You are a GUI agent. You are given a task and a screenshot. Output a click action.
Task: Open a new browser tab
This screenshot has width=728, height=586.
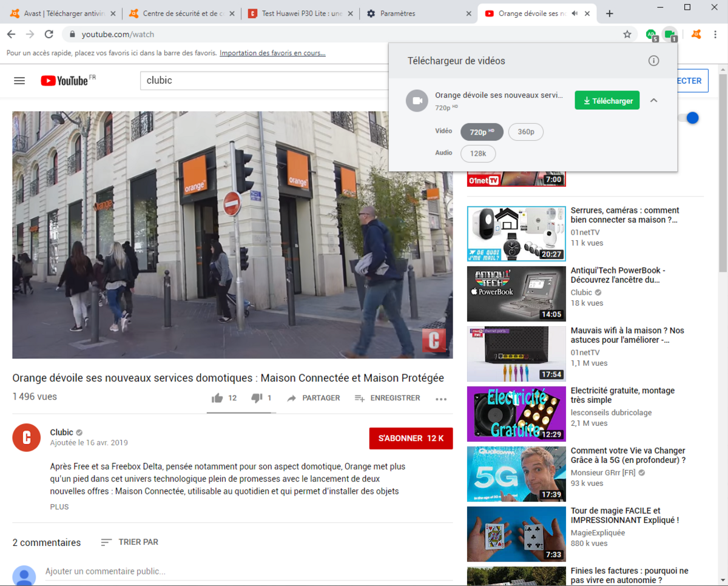(x=610, y=13)
